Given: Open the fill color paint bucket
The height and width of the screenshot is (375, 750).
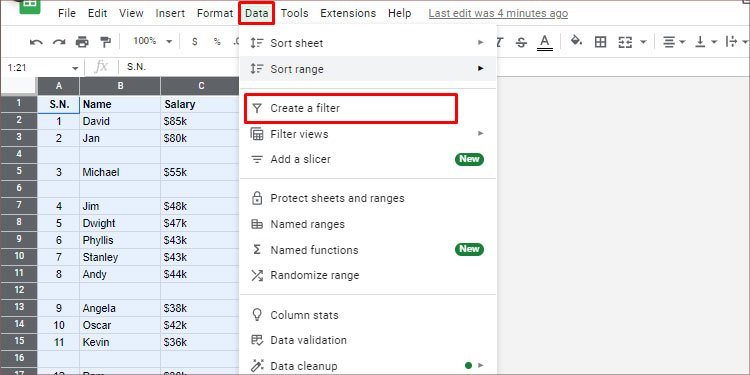Looking at the screenshot, I should (x=576, y=41).
